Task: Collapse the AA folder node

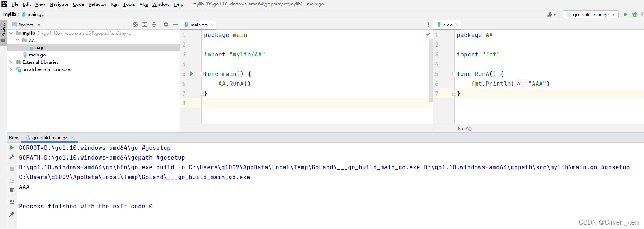Action: tap(17, 40)
